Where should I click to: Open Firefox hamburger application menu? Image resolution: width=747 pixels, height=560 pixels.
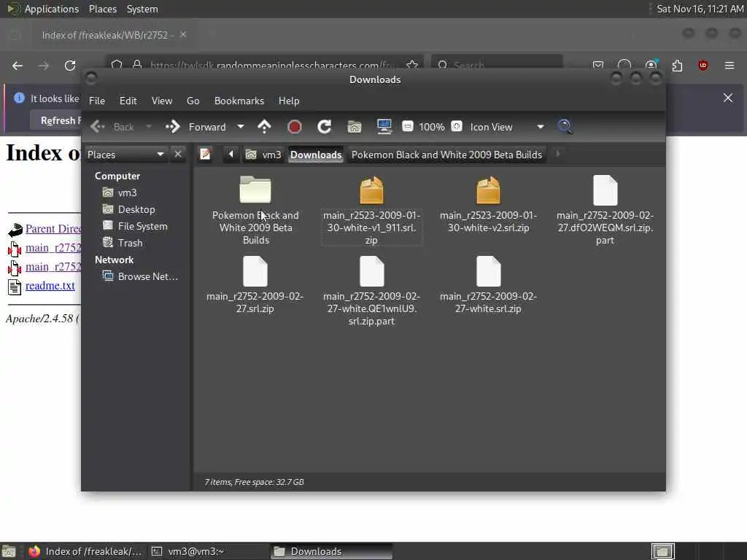coord(729,65)
